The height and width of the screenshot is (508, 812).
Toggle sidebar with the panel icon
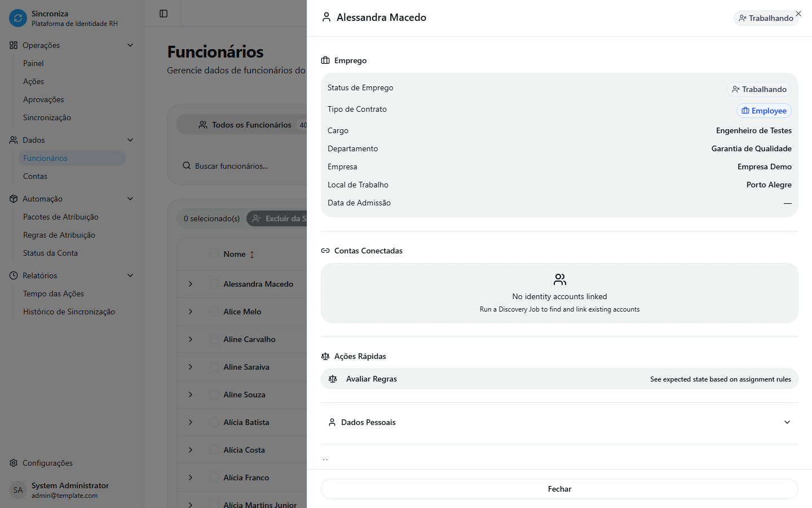click(x=164, y=14)
